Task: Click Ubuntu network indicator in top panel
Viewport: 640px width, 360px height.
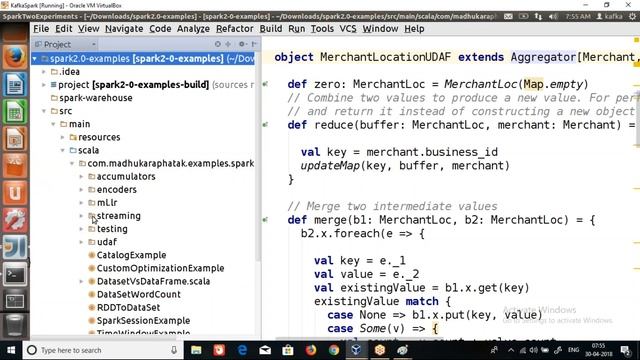Action: [538, 16]
